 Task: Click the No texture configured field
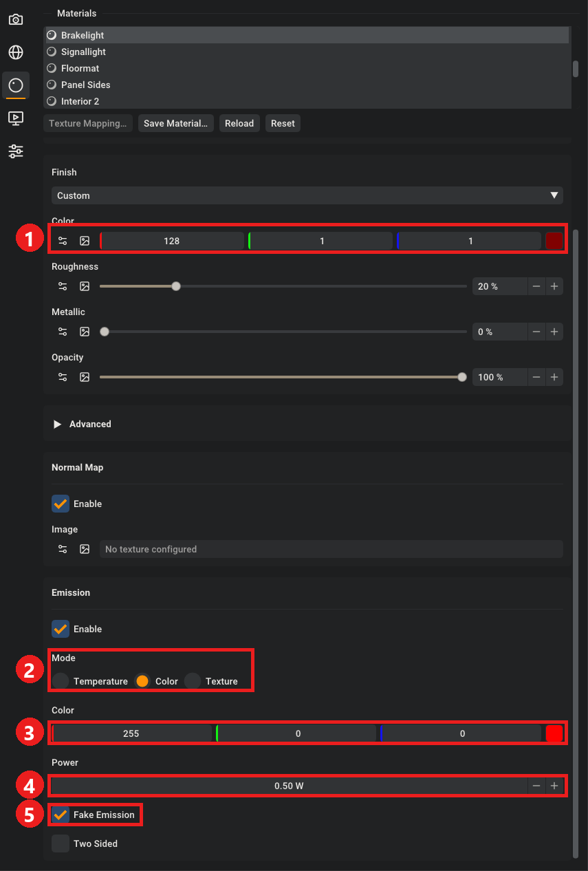[331, 549]
